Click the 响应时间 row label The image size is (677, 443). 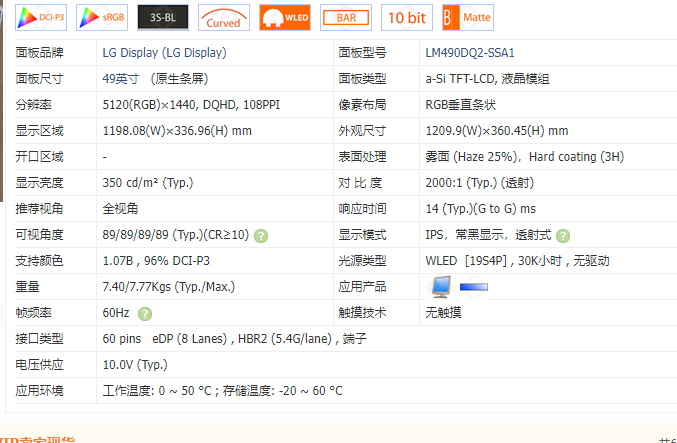362,209
